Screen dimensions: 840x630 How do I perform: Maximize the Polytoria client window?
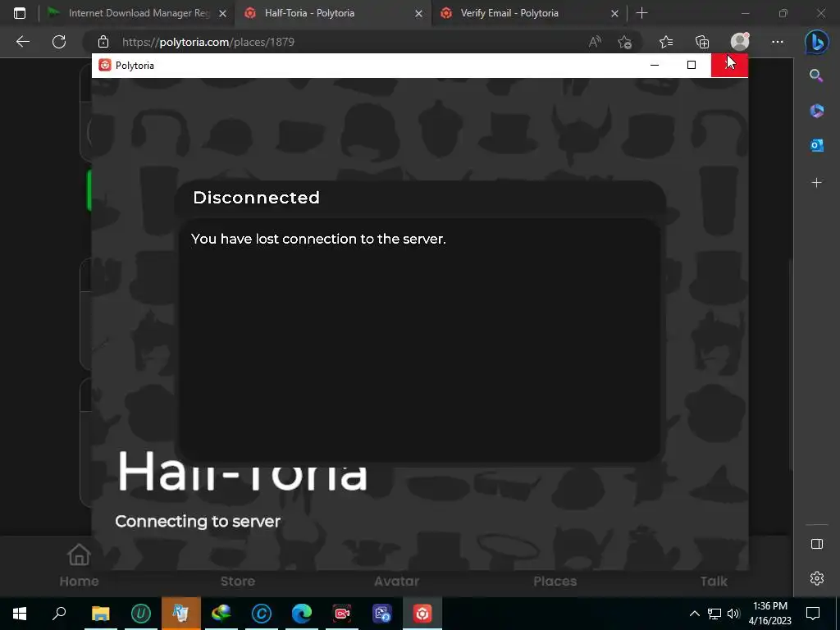692,66
